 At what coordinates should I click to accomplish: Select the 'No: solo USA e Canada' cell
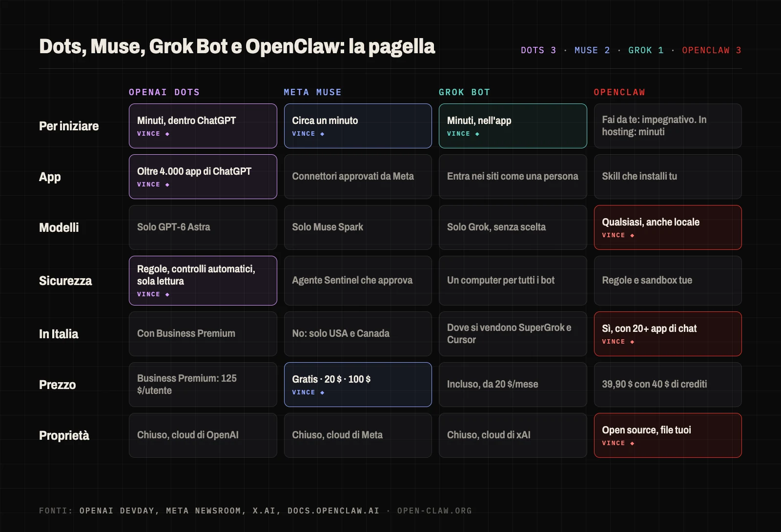click(x=358, y=334)
